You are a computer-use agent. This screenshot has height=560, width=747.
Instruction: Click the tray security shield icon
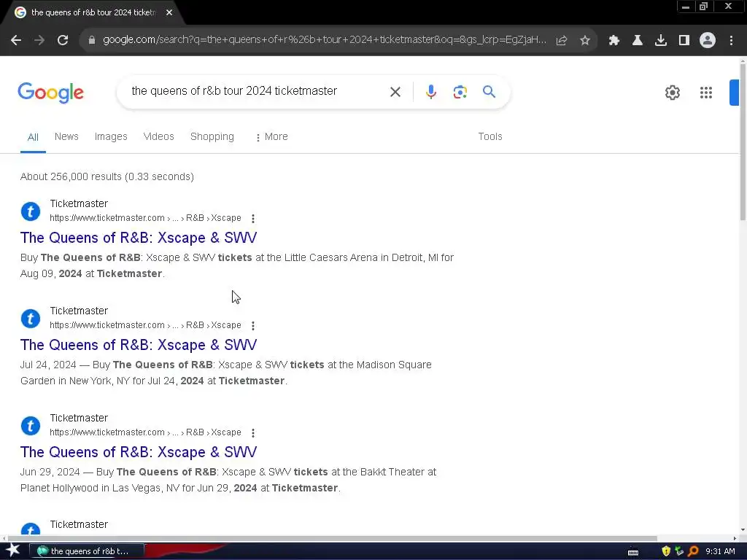coord(666,551)
